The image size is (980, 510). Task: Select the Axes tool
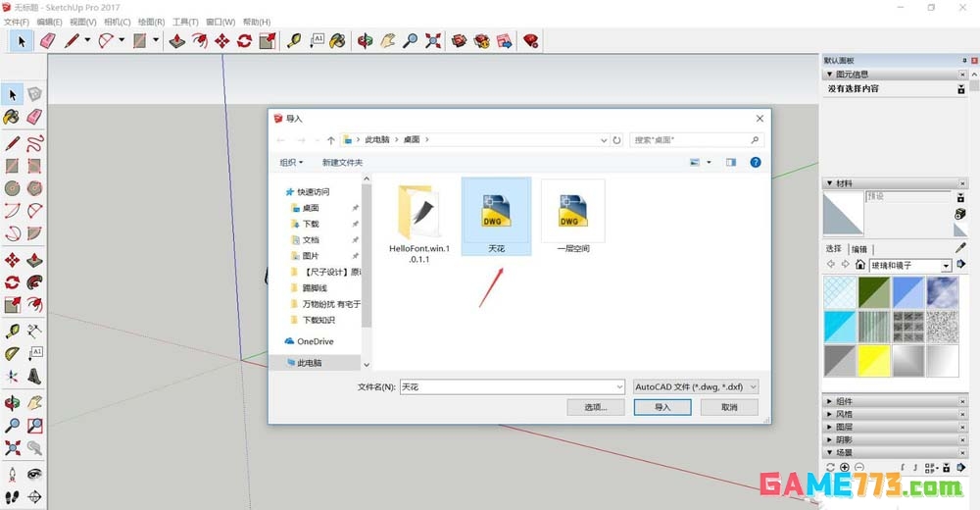[12, 376]
